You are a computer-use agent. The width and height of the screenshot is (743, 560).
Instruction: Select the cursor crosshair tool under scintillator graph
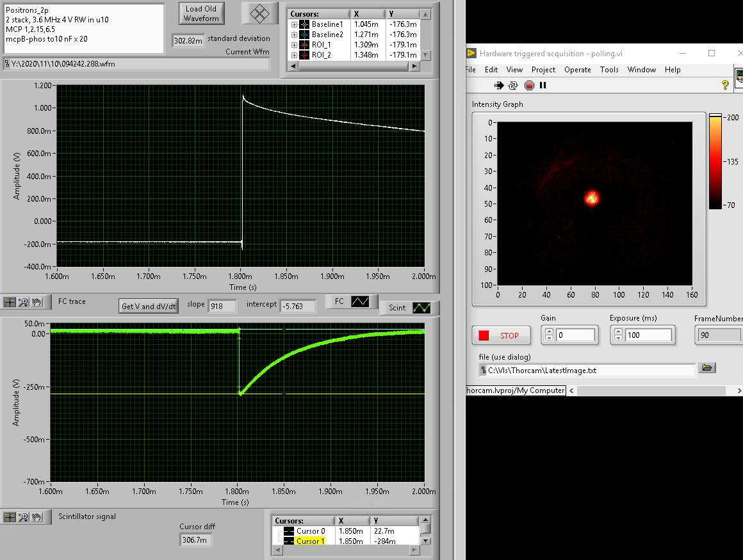(10, 517)
